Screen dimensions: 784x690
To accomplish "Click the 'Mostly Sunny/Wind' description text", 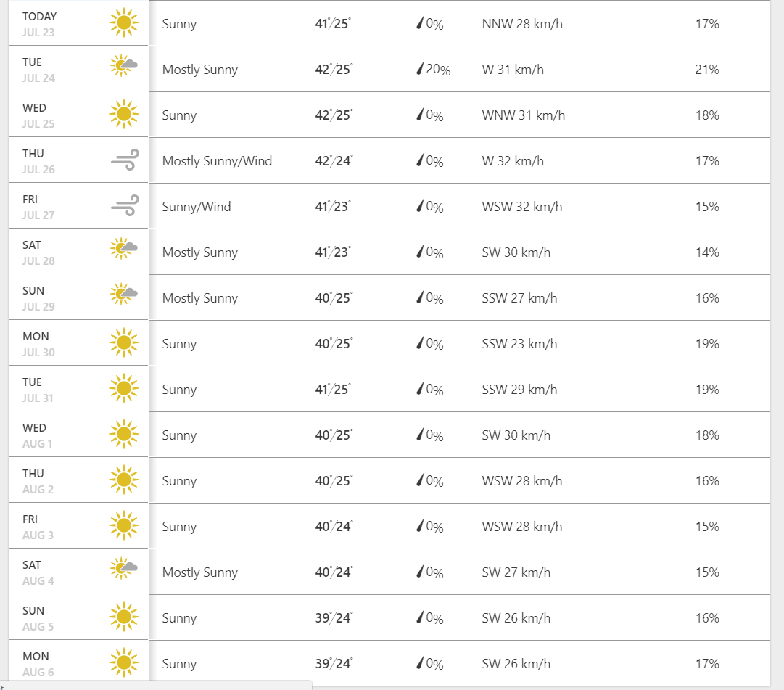I will click(x=217, y=161).
